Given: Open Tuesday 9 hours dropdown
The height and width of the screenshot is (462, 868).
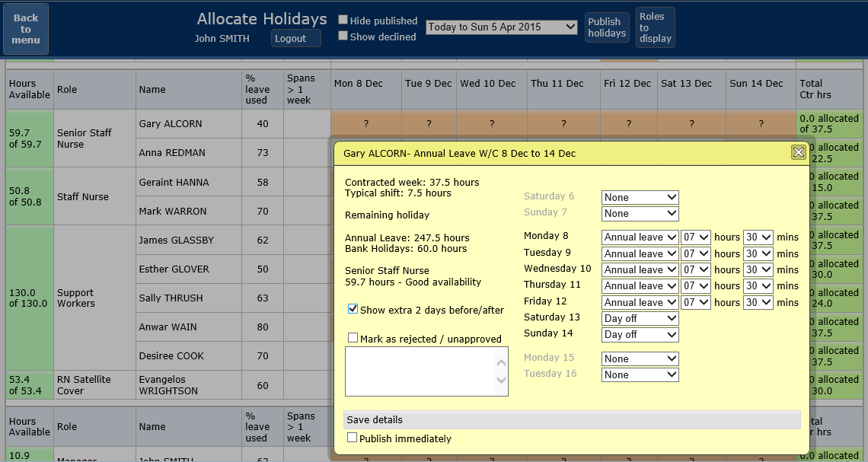Looking at the screenshot, I should (696, 254).
